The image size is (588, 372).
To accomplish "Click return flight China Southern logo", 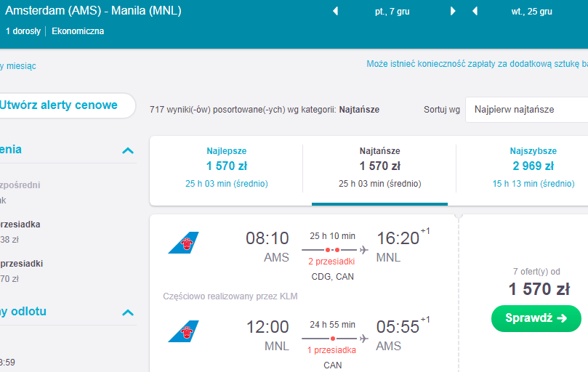I will click(183, 331).
